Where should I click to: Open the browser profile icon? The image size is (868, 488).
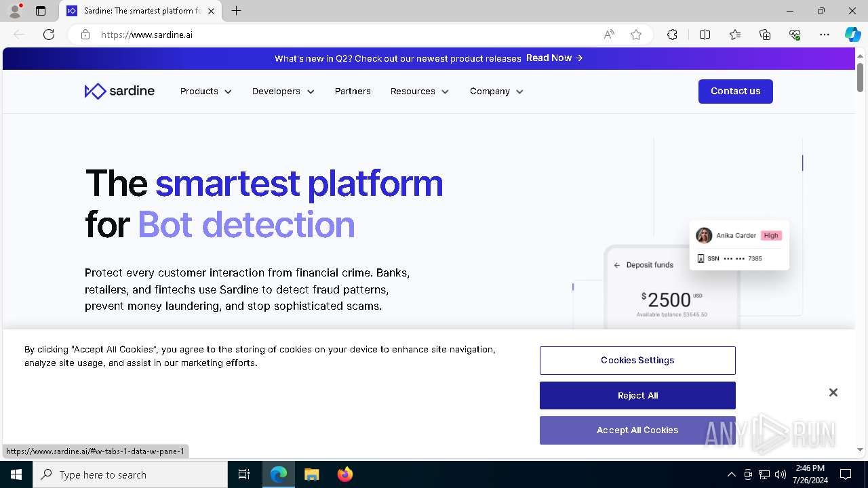tap(15, 11)
